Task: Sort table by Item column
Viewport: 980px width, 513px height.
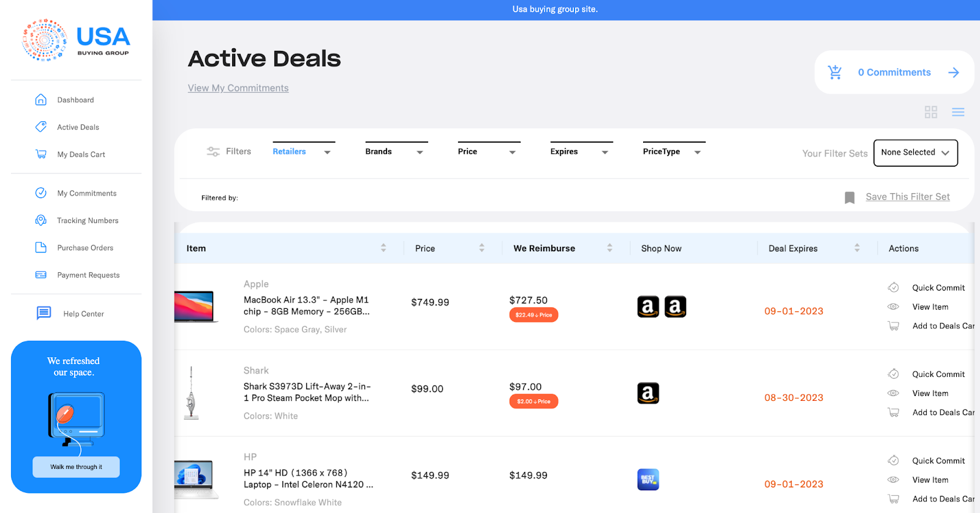Action: [383, 248]
